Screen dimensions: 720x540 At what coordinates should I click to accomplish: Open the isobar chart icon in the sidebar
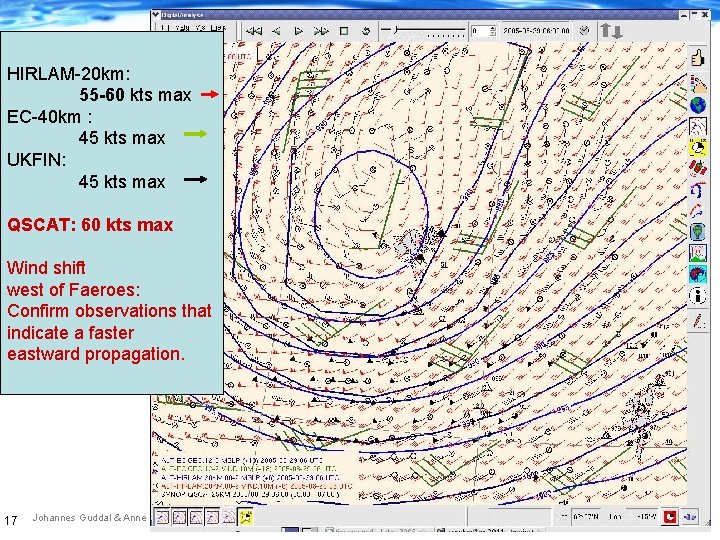(698, 126)
